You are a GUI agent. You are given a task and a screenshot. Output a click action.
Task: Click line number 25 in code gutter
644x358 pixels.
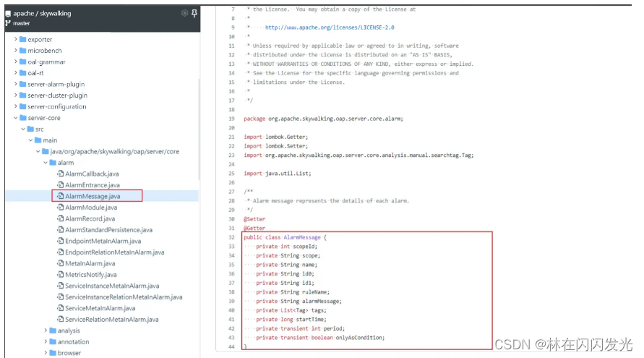(x=231, y=174)
